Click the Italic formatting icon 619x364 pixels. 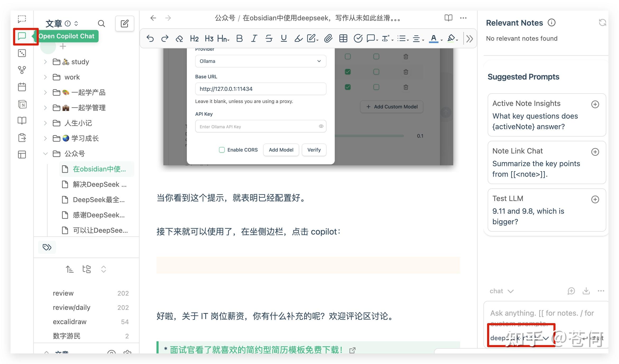(x=254, y=39)
